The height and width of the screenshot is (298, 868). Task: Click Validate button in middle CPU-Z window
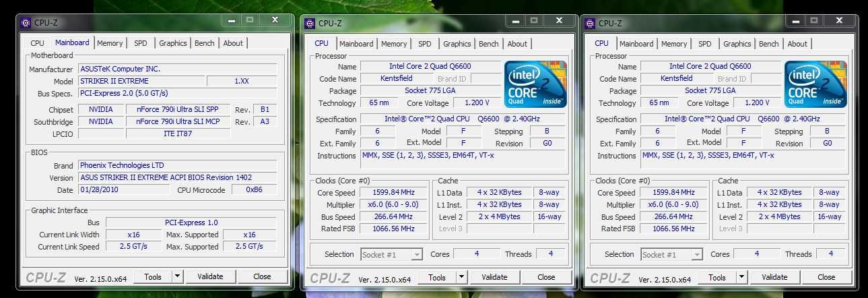(x=494, y=277)
